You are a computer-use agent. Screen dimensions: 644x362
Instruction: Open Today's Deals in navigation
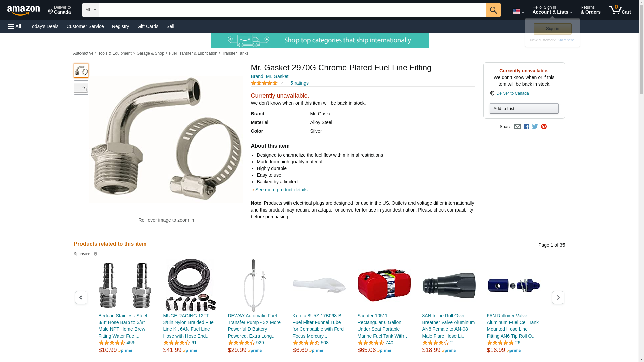[44, 26]
